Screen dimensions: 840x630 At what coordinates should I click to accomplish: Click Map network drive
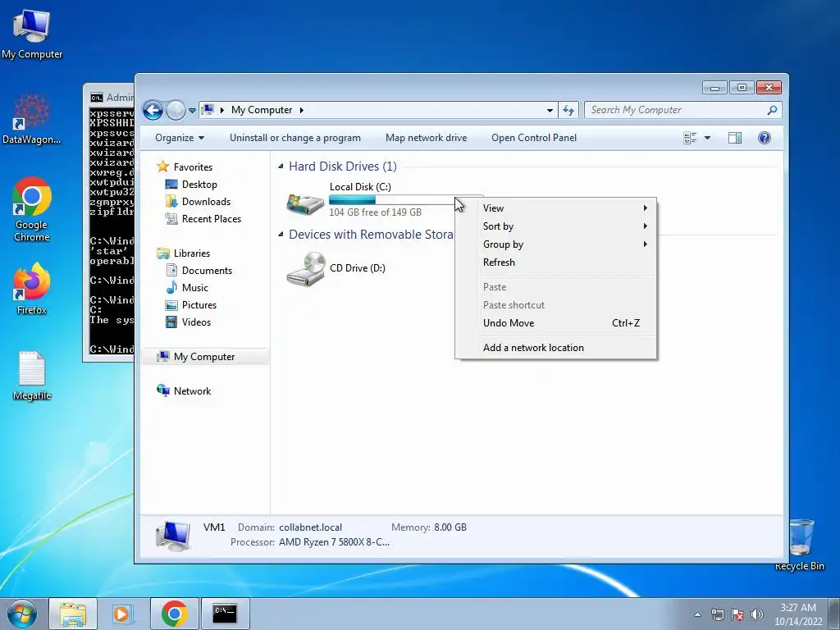427,138
